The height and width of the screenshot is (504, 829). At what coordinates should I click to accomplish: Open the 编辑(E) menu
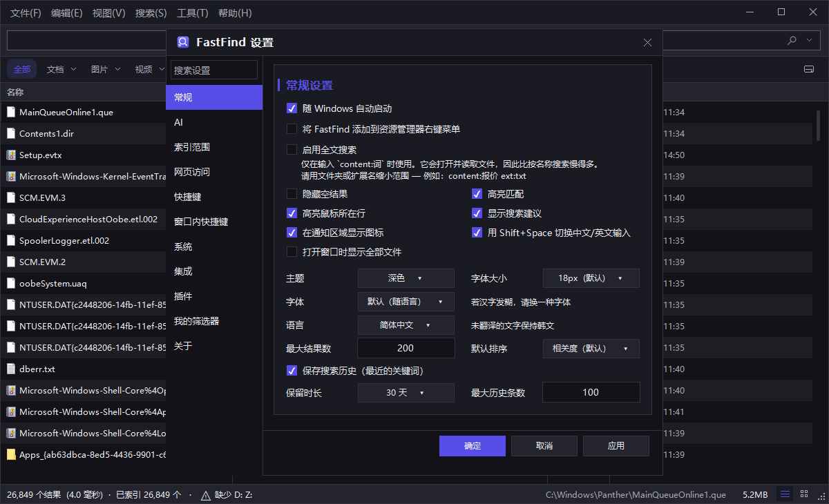(67, 13)
